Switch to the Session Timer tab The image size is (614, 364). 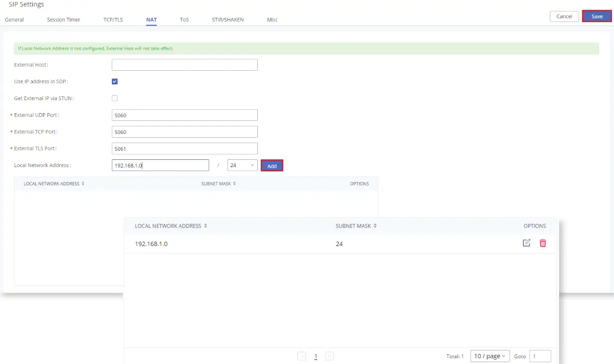tap(64, 20)
